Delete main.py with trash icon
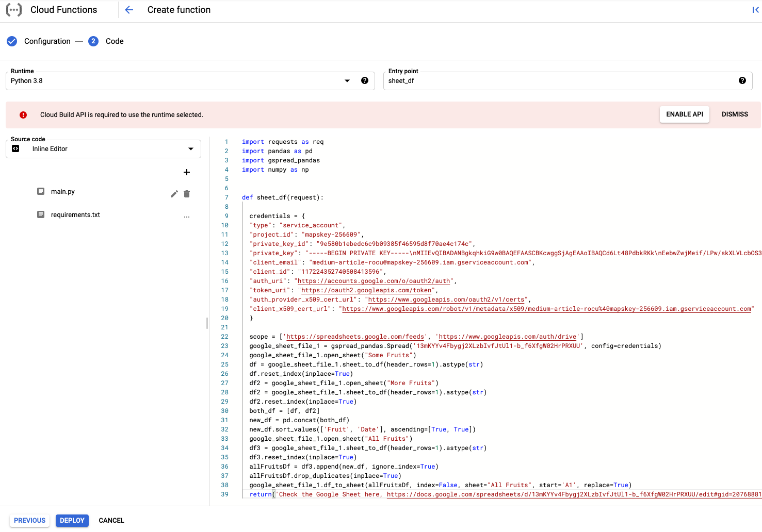The height and width of the screenshot is (532, 762). click(x=187, y=194)
